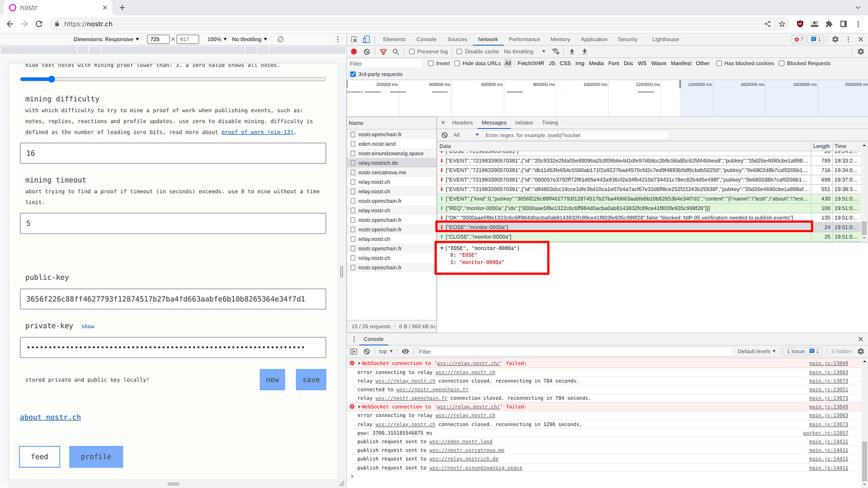Switch to Sources panel tab
Viewport: 868px width, 488px height.
click(x=457, y=39)
